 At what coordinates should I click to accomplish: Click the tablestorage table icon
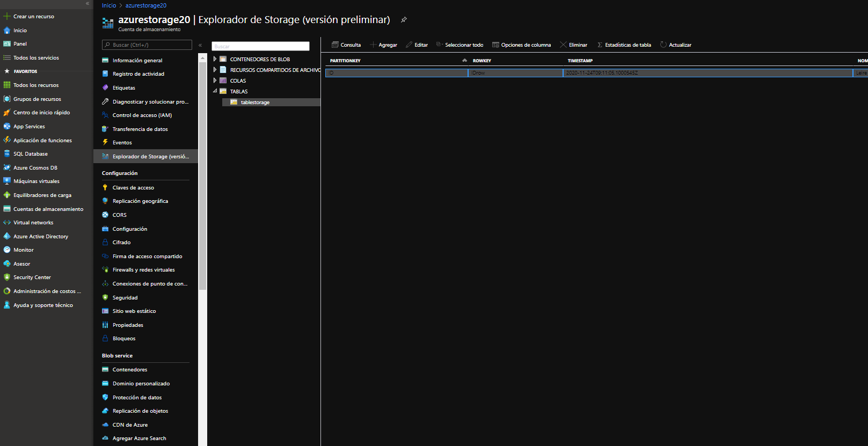[234, 103]
